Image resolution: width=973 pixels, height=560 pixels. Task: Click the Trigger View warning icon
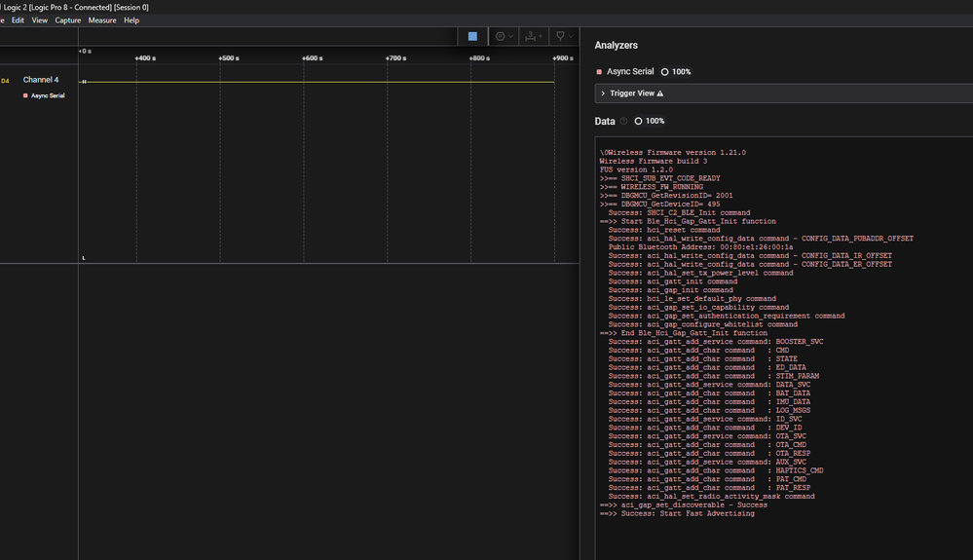(x=660, y=93)
